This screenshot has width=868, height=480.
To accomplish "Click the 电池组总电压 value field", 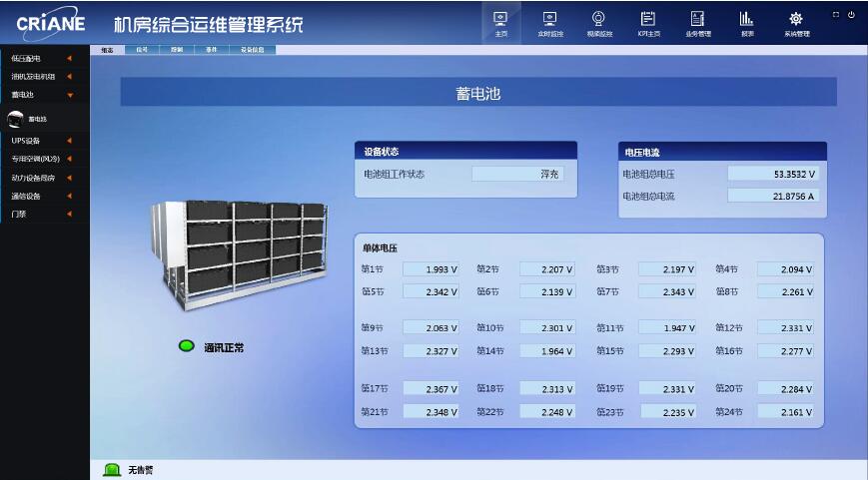I will 772,174.
